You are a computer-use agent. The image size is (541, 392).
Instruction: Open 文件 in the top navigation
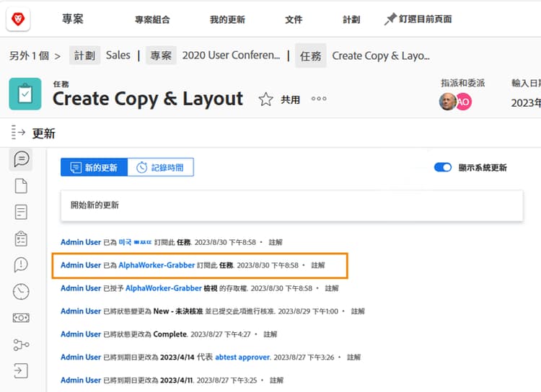294,19
